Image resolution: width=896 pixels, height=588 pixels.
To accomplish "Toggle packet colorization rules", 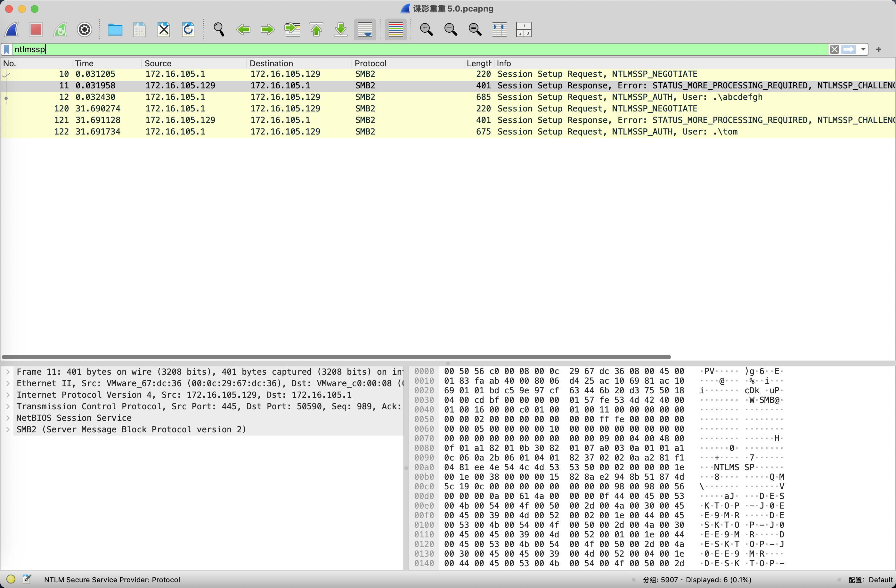I will point(396,29).
